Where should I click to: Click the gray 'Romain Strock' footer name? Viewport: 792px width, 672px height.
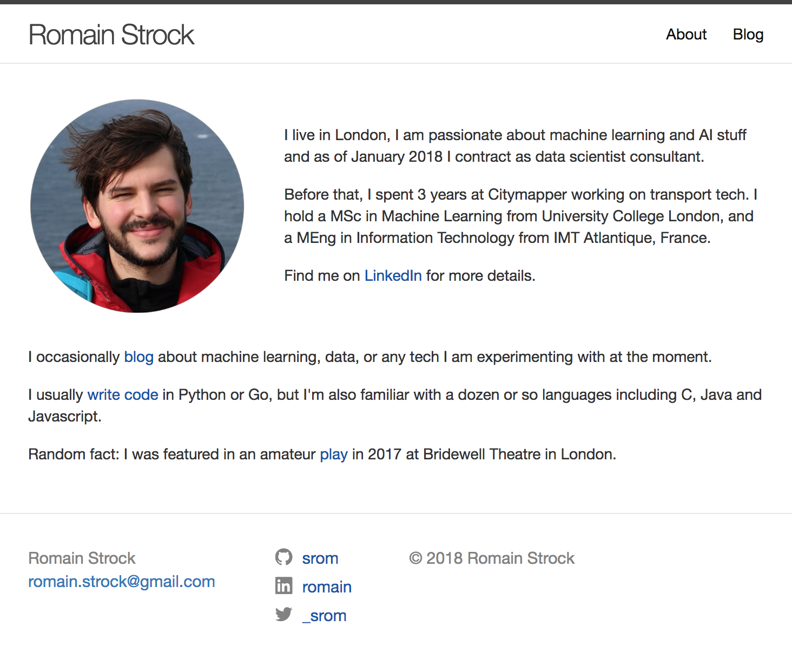point(82,558)
